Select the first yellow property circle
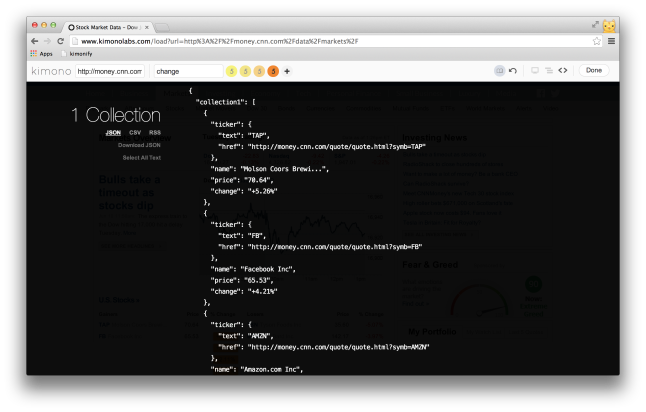 point(232,71)
